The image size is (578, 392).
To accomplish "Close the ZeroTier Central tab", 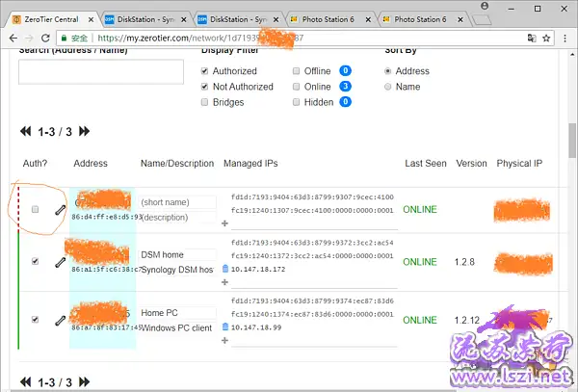I will (92, 19).
